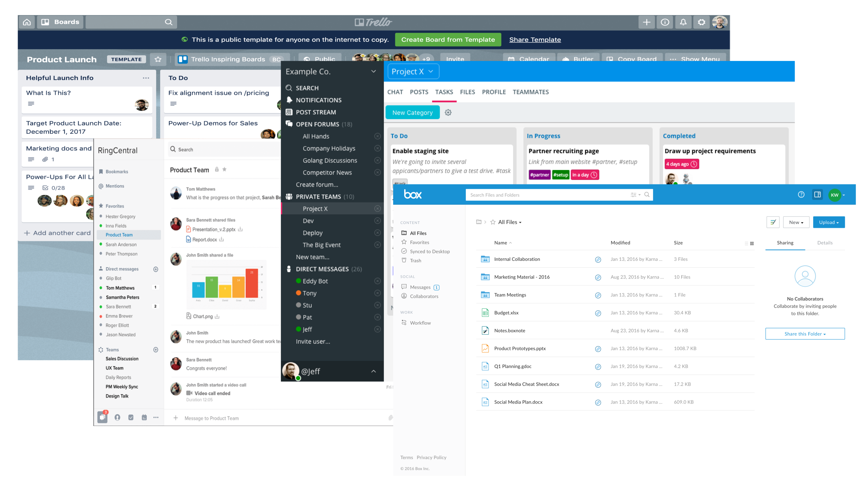Open task board settings gear beside New Category
The height and width of the screenshot is (488, 868).
tap(448, 112)
